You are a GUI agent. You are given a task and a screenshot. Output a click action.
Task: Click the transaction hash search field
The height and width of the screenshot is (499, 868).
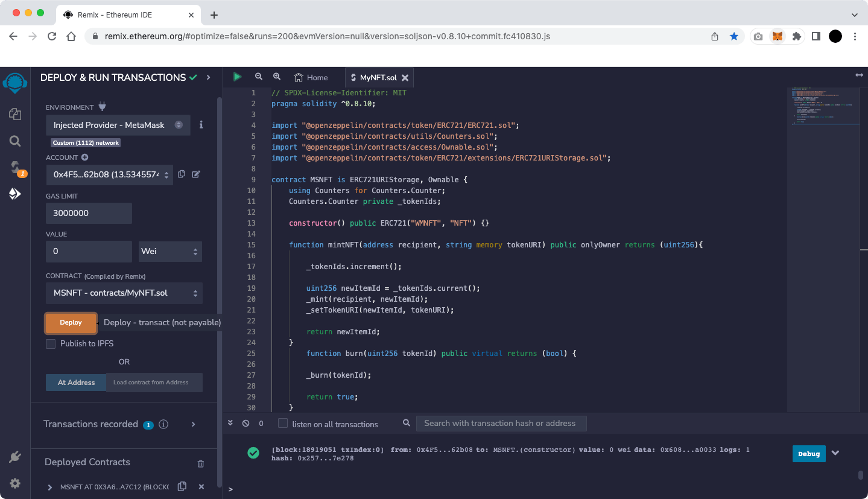[x=501, y=424]
